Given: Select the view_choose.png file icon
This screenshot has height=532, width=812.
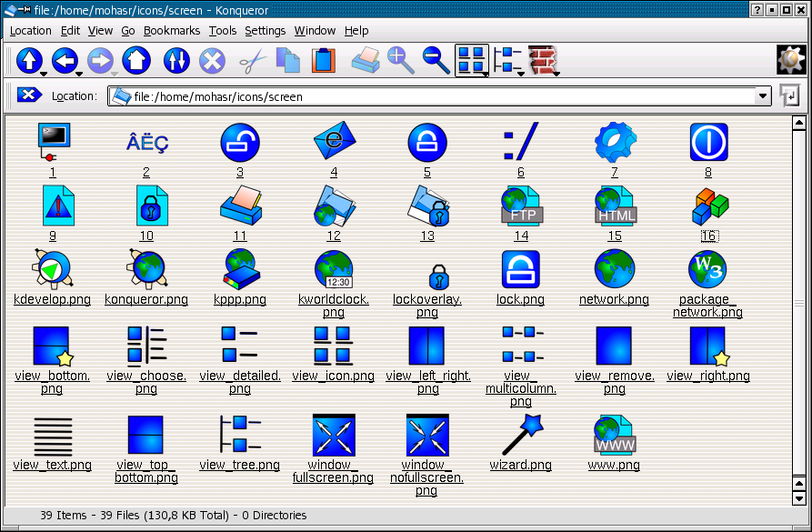Looking at the screenshot, I should pos(146,346).
